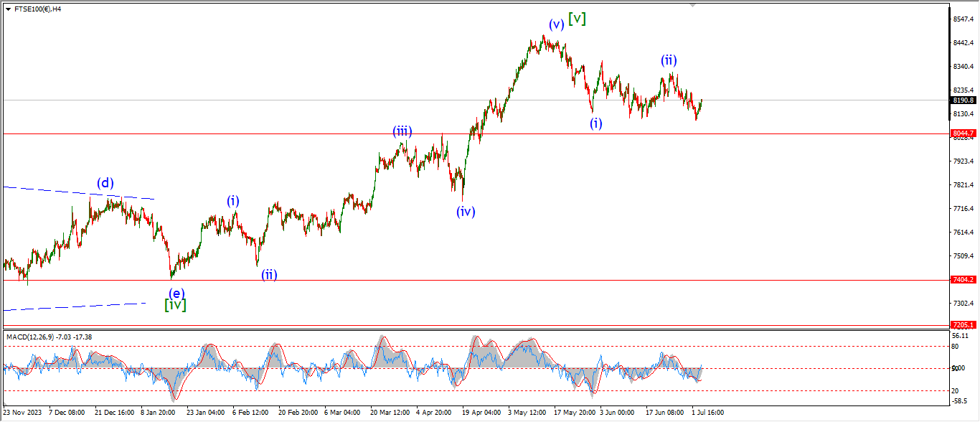Click the 8044.7 red price tag
980x422 pixels.
(x=962, y=133)
